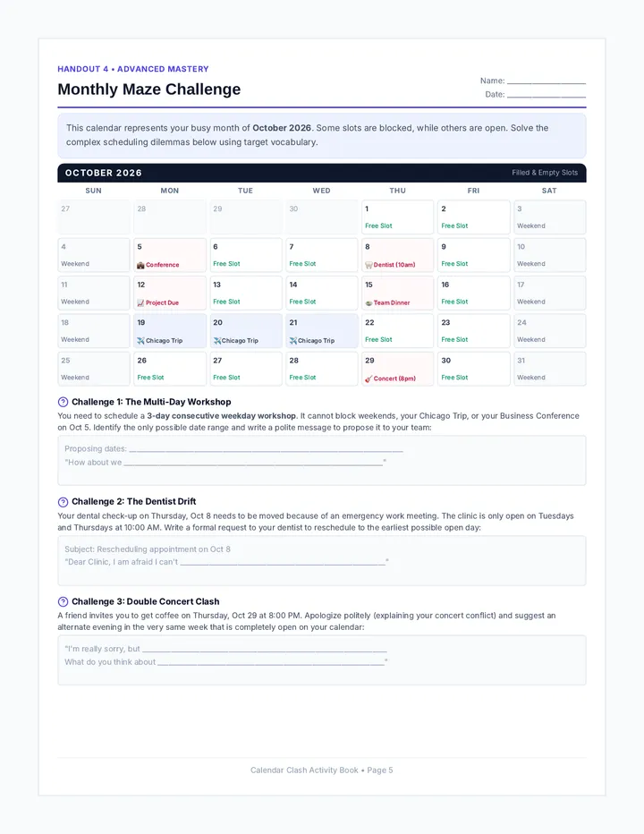Click the 'How about we' answer line
The height and width of the screenshot is (834, 644).
(x=253, y=463)
